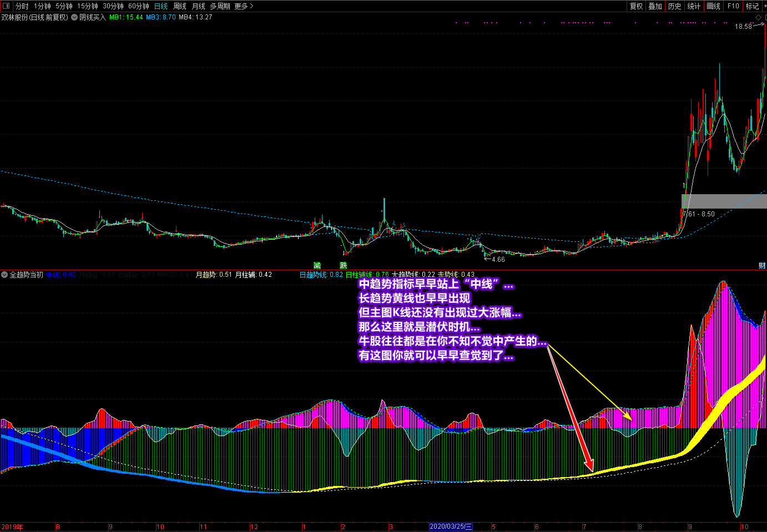The image size is (767, 532).
Task: Expand the 阴线买入 indicator dropdown arrow
Action: click(x=74, y=17)
